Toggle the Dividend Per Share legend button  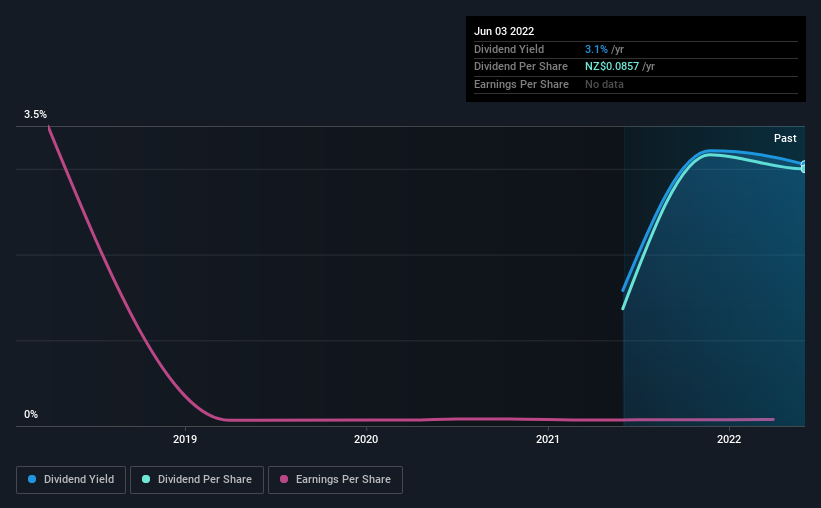[x=197, y=480]
